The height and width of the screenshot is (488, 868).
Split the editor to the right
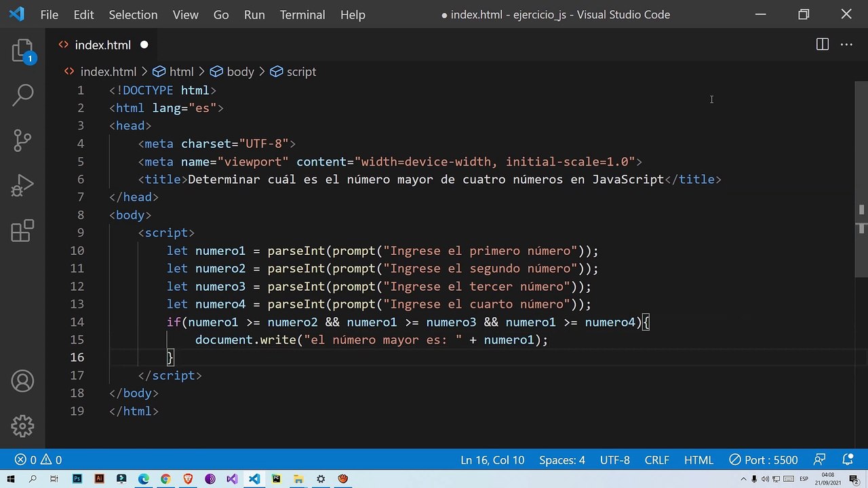[822, 45]
